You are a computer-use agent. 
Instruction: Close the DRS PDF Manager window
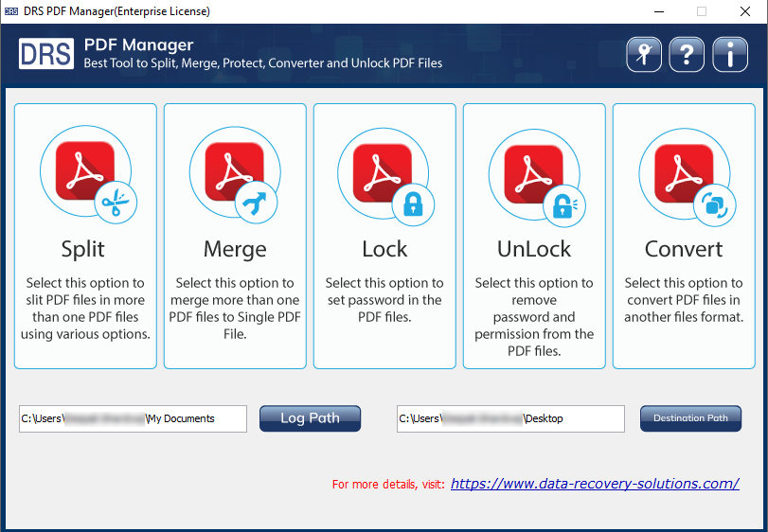pyautogui.click(x=745, y=11)
